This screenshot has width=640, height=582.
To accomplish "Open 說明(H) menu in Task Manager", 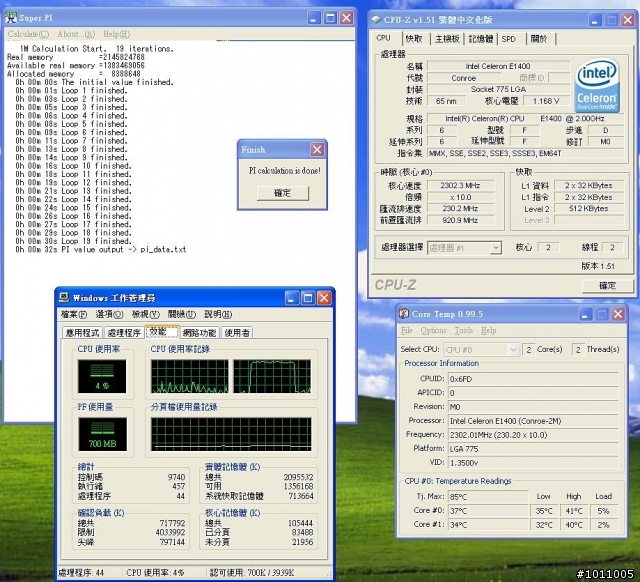I will (x=218, y=314).
